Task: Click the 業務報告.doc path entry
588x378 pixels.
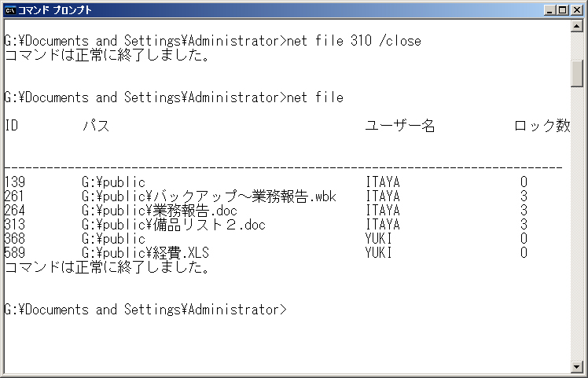Action: 160,211
